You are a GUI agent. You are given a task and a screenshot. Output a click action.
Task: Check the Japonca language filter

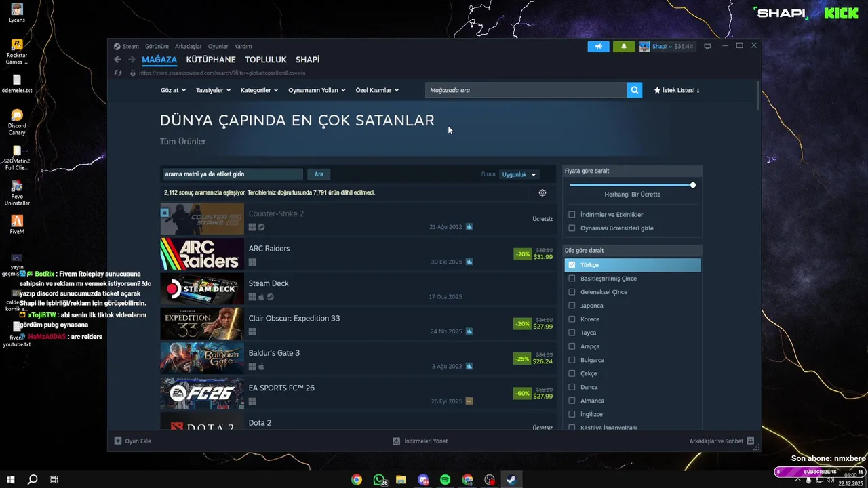tap(572, 306)
